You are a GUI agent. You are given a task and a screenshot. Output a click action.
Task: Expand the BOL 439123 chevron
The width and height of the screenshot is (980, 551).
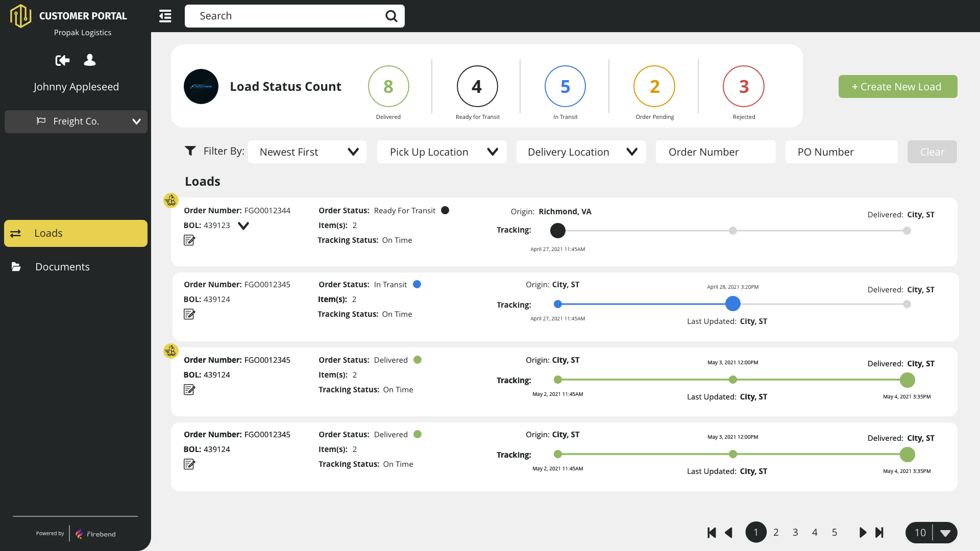click(243, 226)
